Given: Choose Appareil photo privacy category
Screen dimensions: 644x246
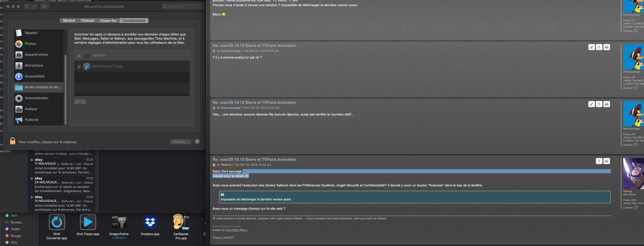Looking at the screenshot, I should (39, 55).
